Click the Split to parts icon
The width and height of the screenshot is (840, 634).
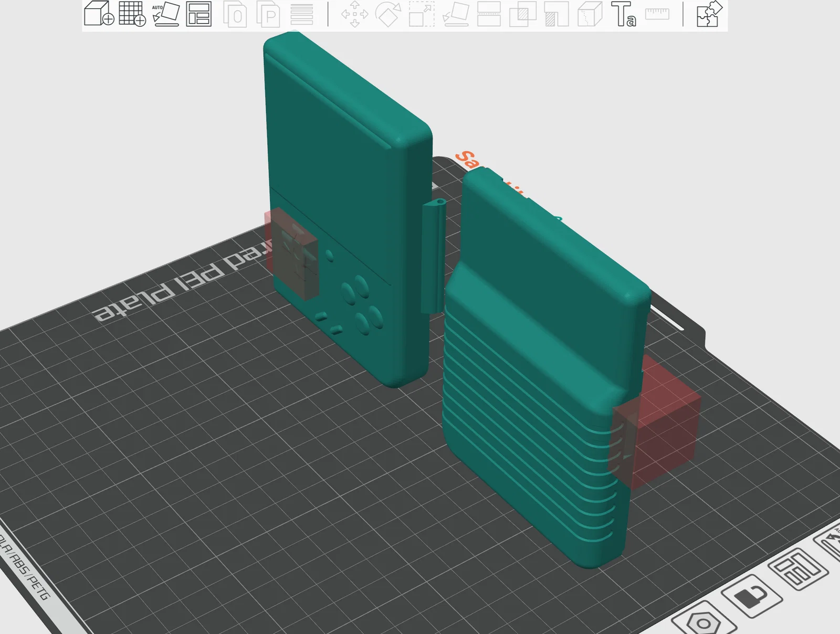[x=268, y=14]
